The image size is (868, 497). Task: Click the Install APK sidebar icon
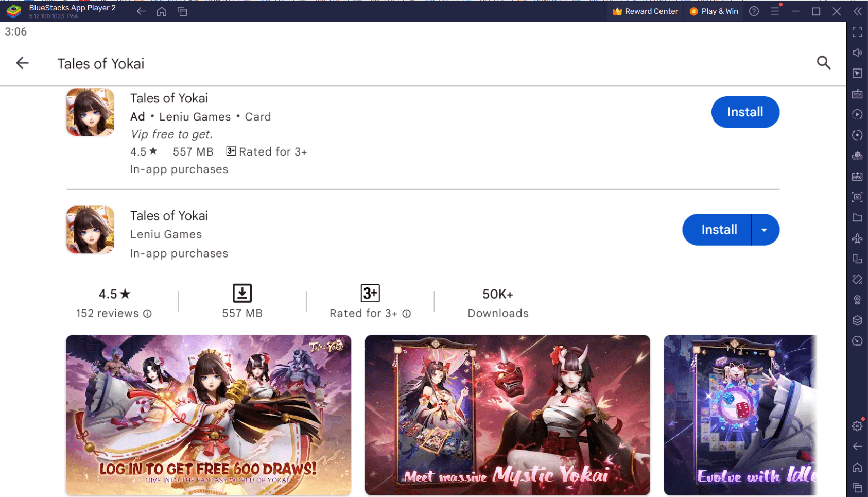tap(857, 176)
